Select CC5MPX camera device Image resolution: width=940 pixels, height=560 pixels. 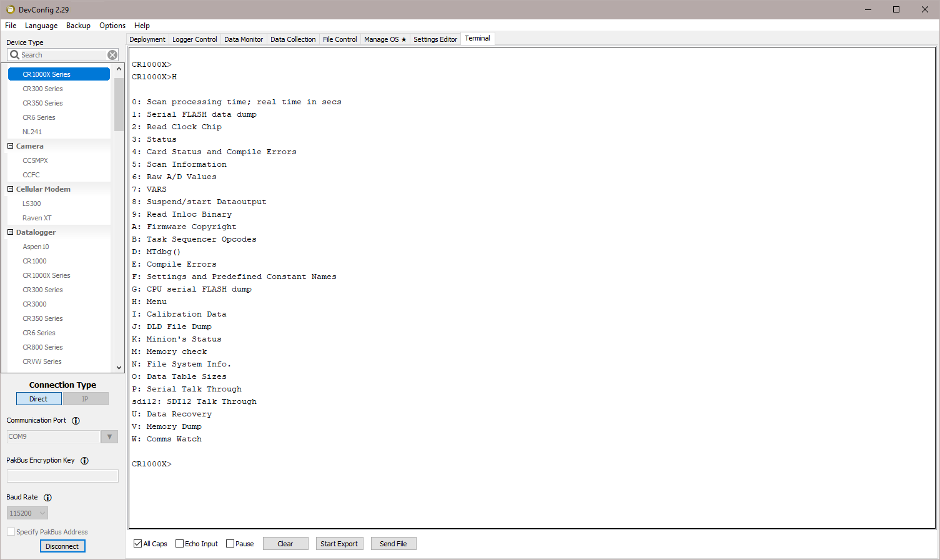pos(36,160)
